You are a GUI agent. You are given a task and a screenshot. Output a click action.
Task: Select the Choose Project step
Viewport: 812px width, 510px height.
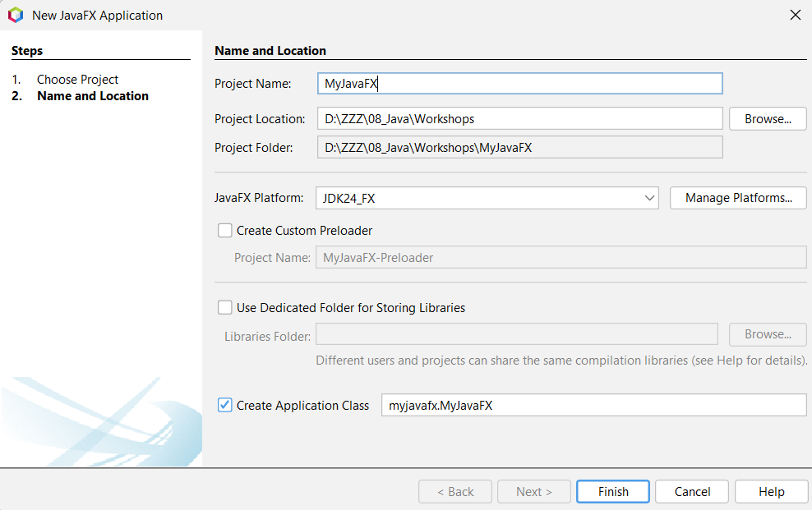point(77,79)
